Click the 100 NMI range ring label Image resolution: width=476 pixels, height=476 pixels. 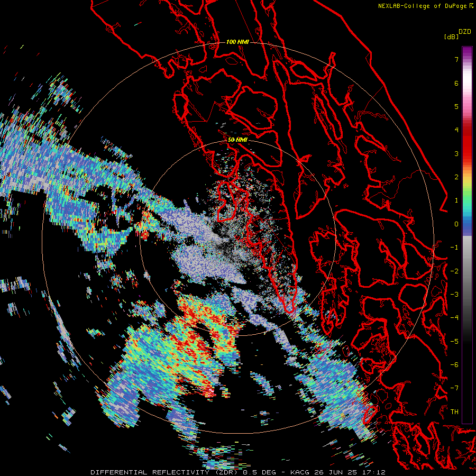(x=237, y=42)
